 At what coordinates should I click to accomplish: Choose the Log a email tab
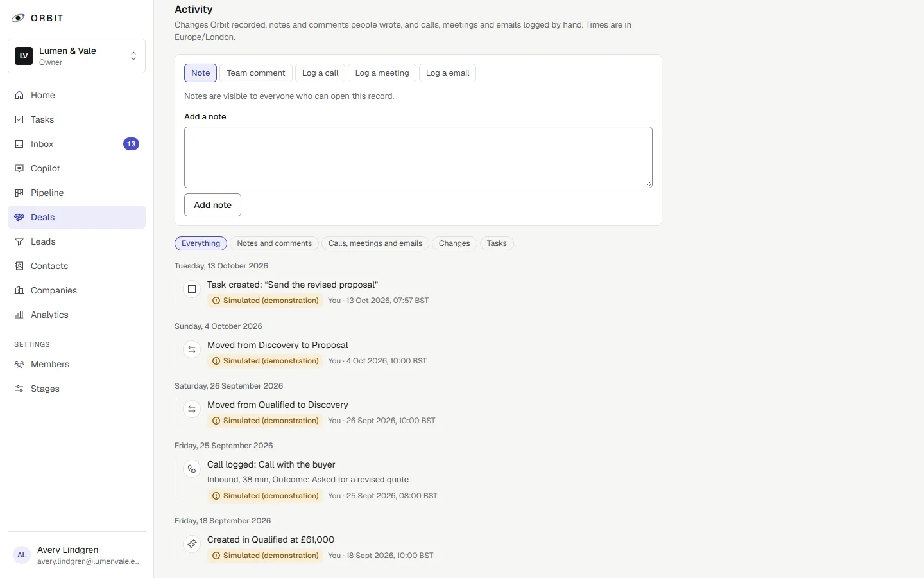pos(447,73)
